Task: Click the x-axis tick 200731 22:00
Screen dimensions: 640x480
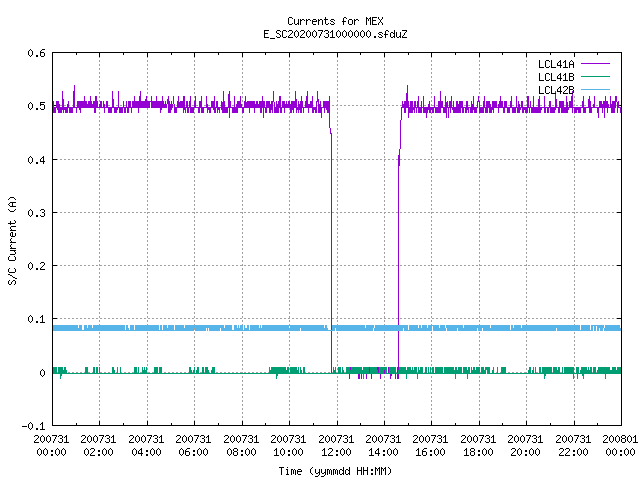Action: 573,446
